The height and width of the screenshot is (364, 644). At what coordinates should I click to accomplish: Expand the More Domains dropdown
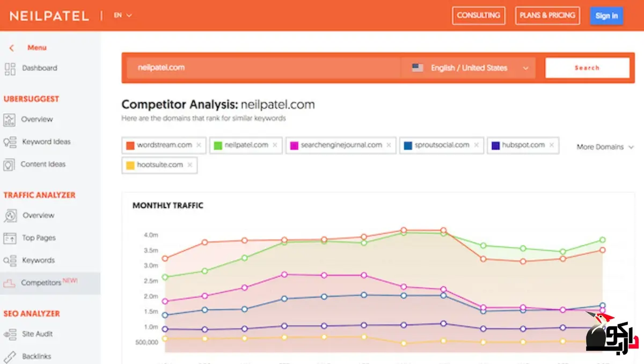[605, 147]
